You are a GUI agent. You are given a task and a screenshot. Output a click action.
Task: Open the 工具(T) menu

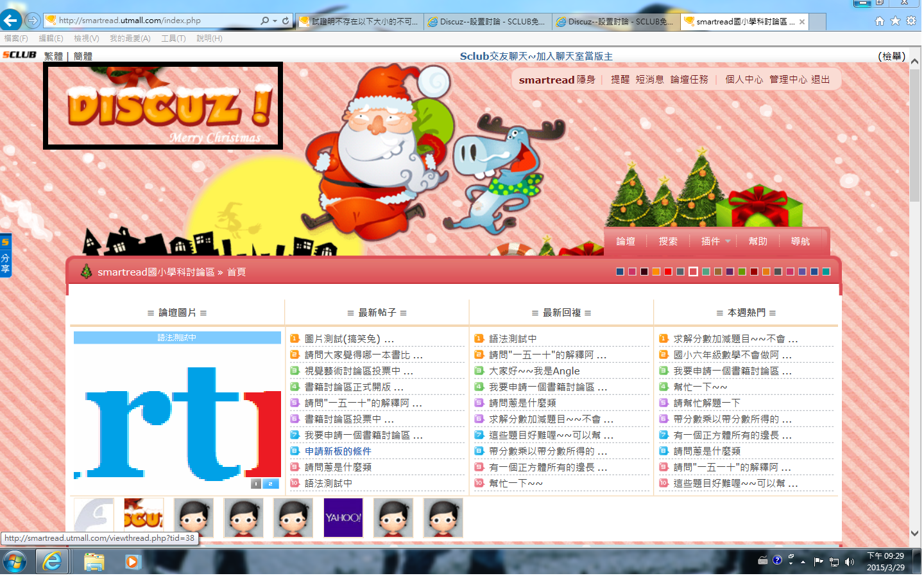pyautogui.click(x=173, y=39)
